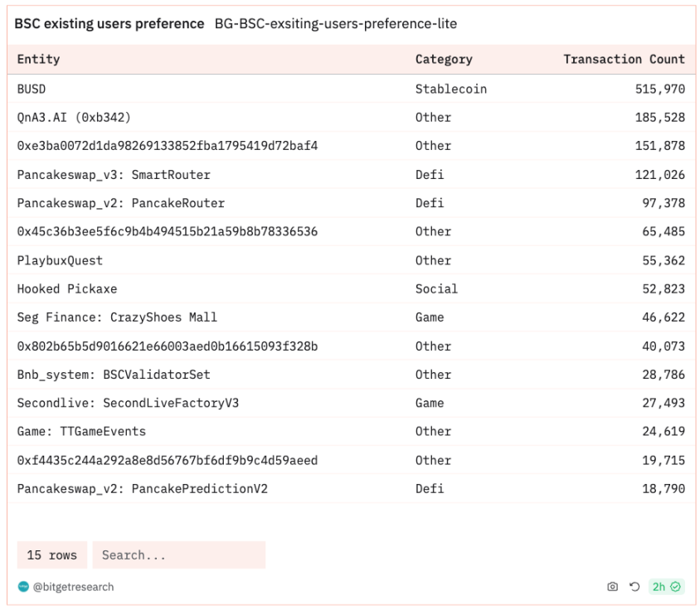
Task: Sort by Category column header
Action: (x=444, y=60)
